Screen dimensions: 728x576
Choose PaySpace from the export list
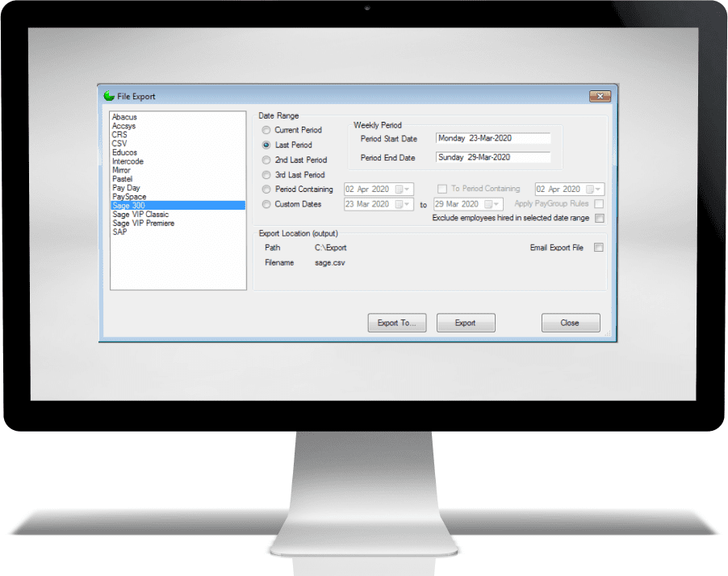[129, 197]
